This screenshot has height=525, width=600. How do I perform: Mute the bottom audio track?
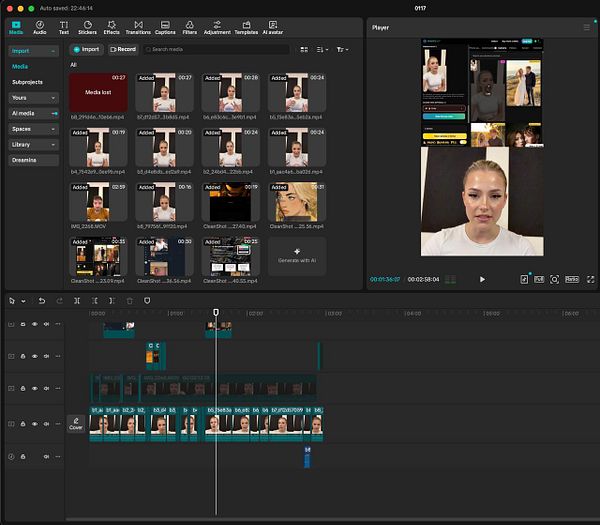click(x=46, y=457)
